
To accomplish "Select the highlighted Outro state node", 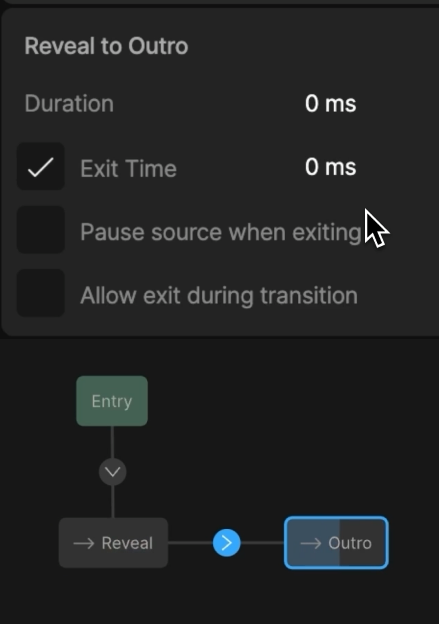I will tap(336, 543).
